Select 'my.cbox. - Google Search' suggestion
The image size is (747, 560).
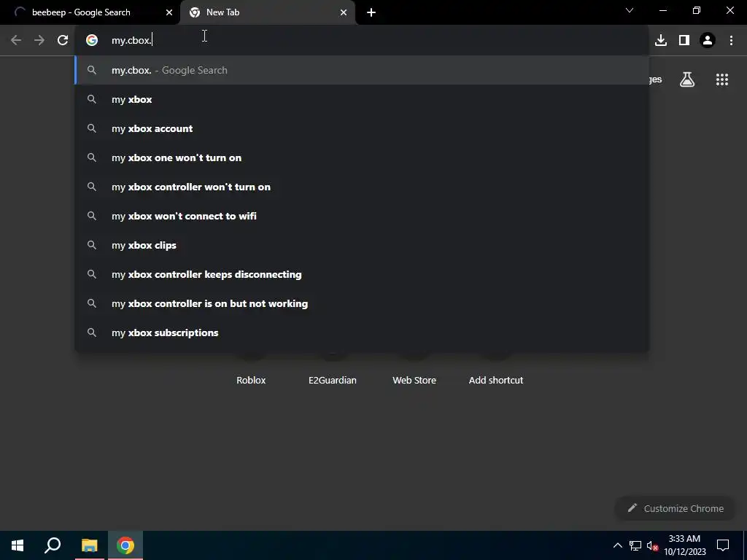click(x=362, y=71)
